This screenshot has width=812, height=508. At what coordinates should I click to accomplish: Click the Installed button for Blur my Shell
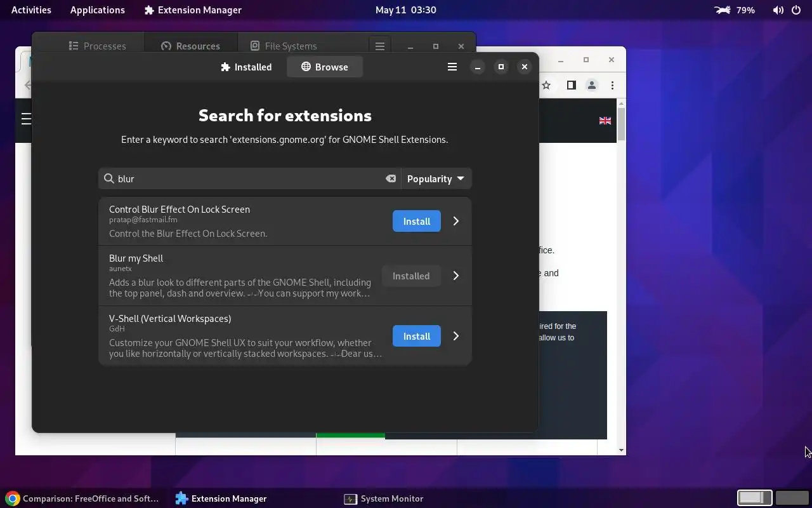pos(411,276)
